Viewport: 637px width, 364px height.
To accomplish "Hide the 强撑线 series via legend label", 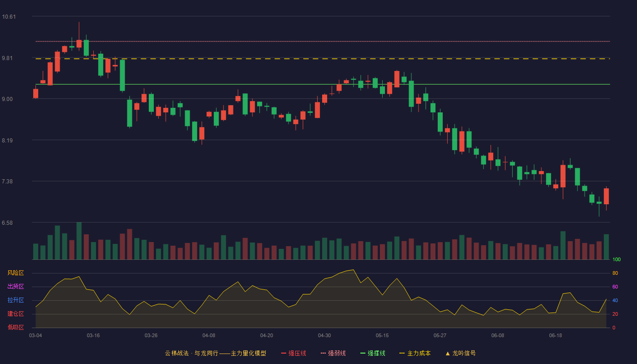I will pyautogui.click(x=376, y=353).
